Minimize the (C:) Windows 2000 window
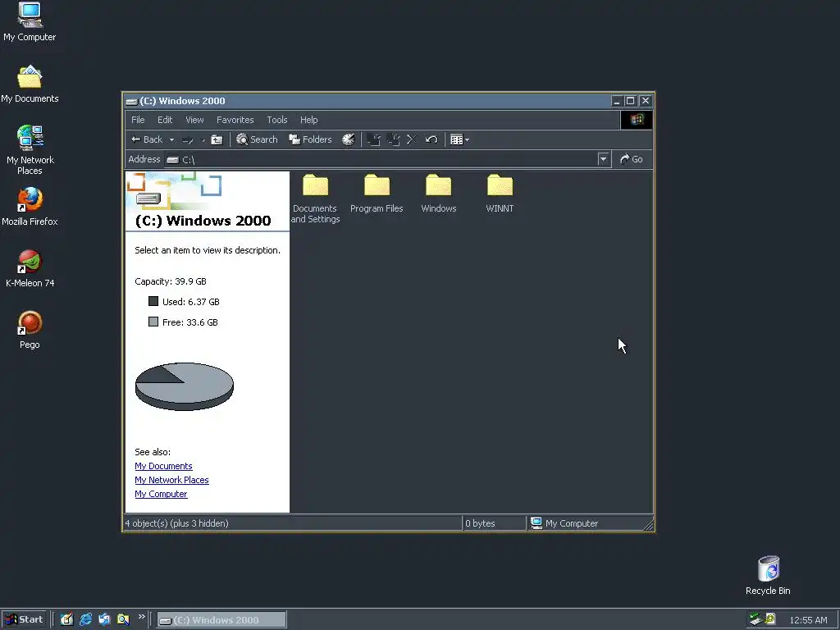This screenshot has width=840, height=630. click(x=617, y=101)
